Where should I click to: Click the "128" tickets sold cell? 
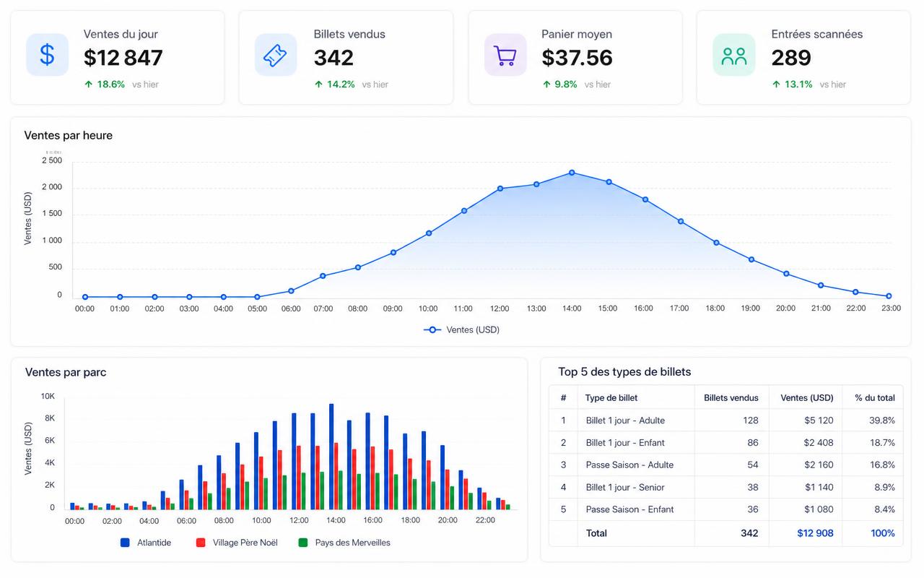click(751, 420)
